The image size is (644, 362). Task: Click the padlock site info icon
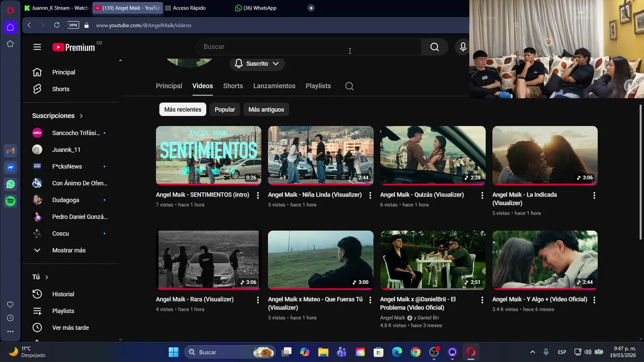tap(87, 25)
